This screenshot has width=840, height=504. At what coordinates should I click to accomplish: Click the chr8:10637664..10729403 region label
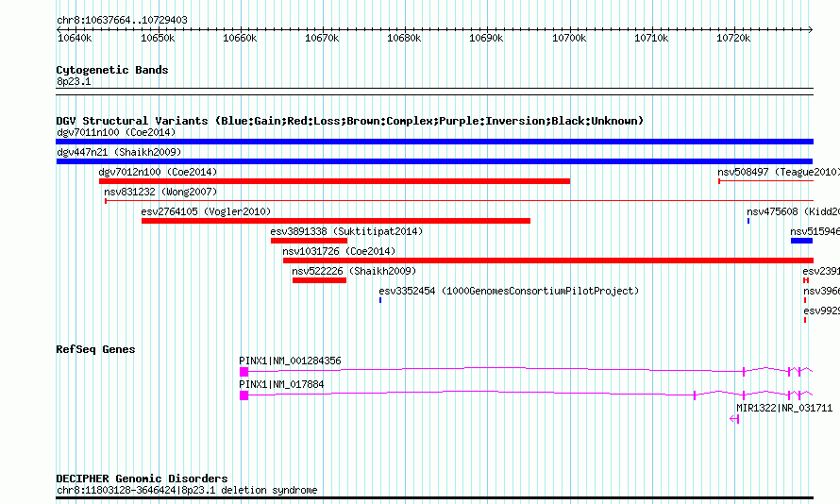[122, 20]
